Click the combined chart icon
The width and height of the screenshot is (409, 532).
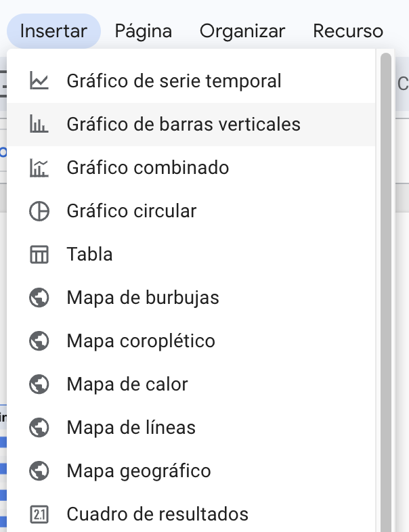pos(39,168)
